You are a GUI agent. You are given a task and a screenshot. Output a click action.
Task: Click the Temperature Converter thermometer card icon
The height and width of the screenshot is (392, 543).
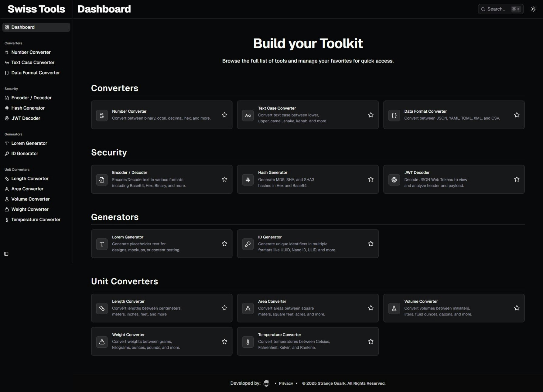[248, 342]
